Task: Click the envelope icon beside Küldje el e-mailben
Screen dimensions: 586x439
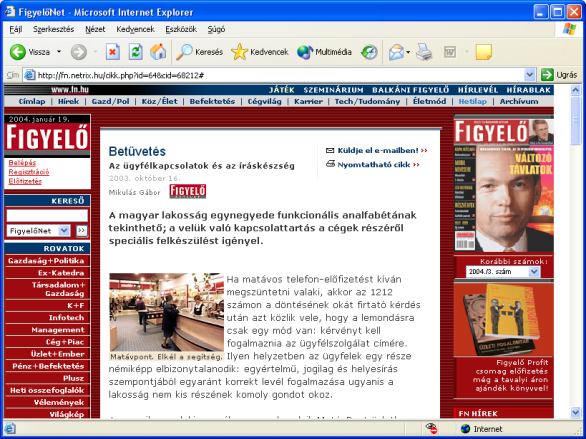Action: [330, 150]
